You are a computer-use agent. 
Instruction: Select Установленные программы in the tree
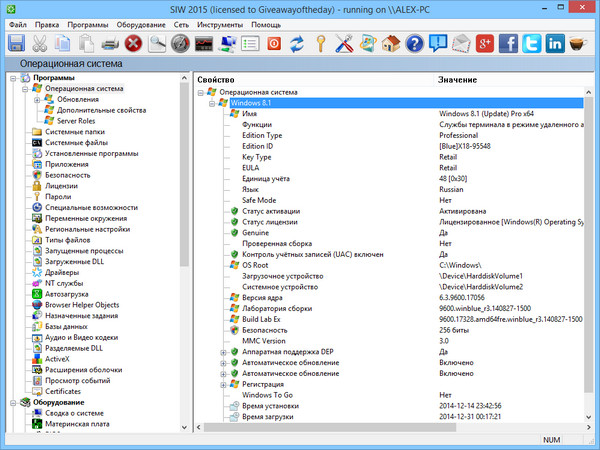tap(91, 153)
